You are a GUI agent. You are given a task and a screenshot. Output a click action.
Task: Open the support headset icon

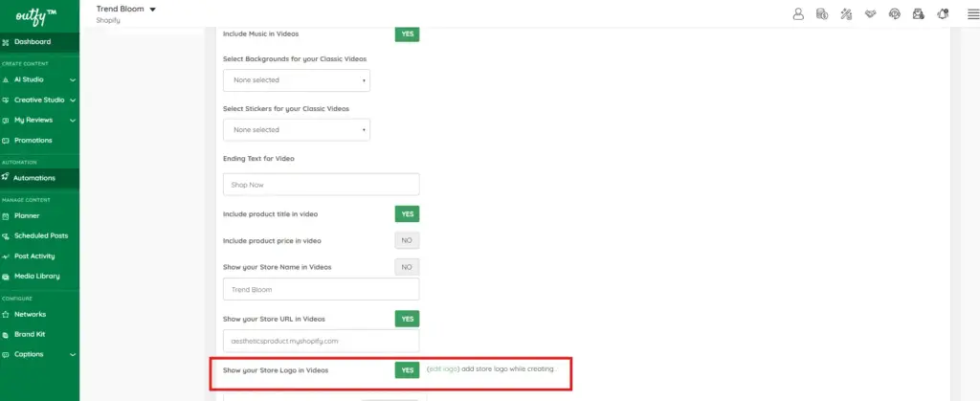895,13
